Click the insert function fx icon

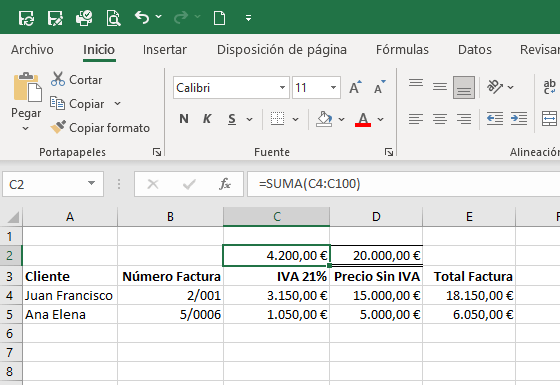coord(225,184)
